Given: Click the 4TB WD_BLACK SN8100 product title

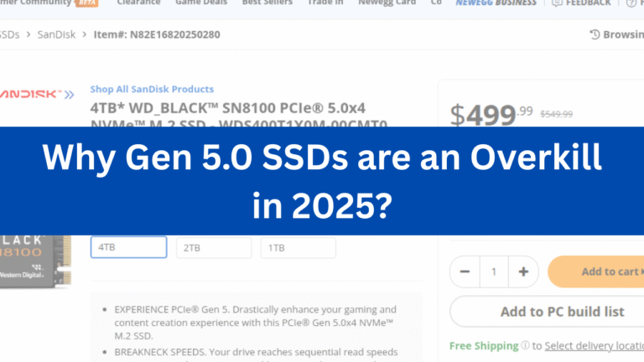Looking at the screenshot, I should [239, 116].
